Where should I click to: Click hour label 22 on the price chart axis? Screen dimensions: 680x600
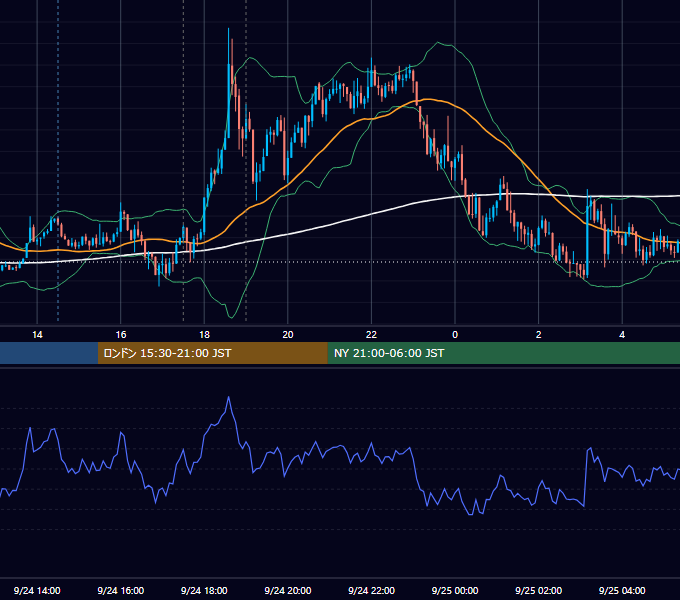click(371, 334)
